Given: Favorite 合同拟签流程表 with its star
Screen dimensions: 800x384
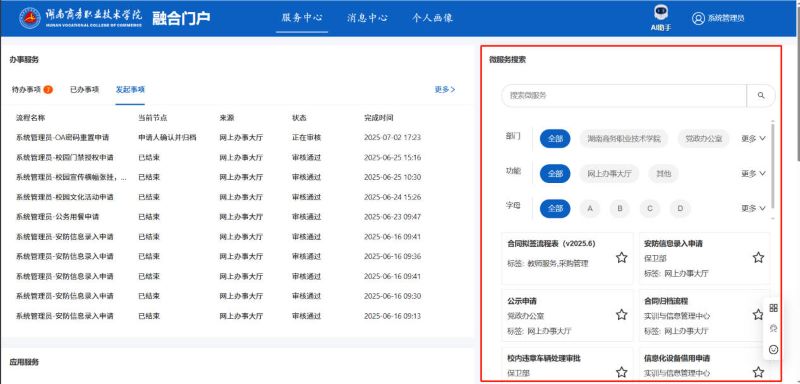Looking at the screenshot, I should click(621, 258).
